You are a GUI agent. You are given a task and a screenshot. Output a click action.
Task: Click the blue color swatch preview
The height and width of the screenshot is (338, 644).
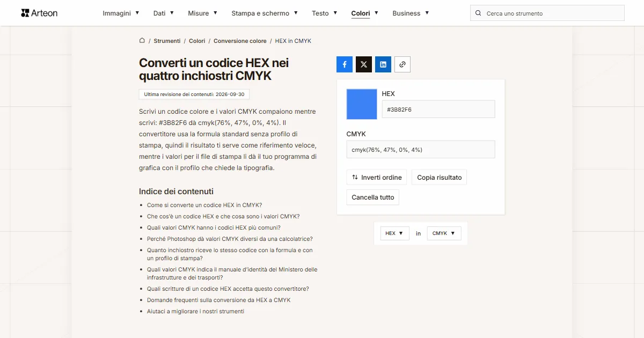(x=362, y=104)
